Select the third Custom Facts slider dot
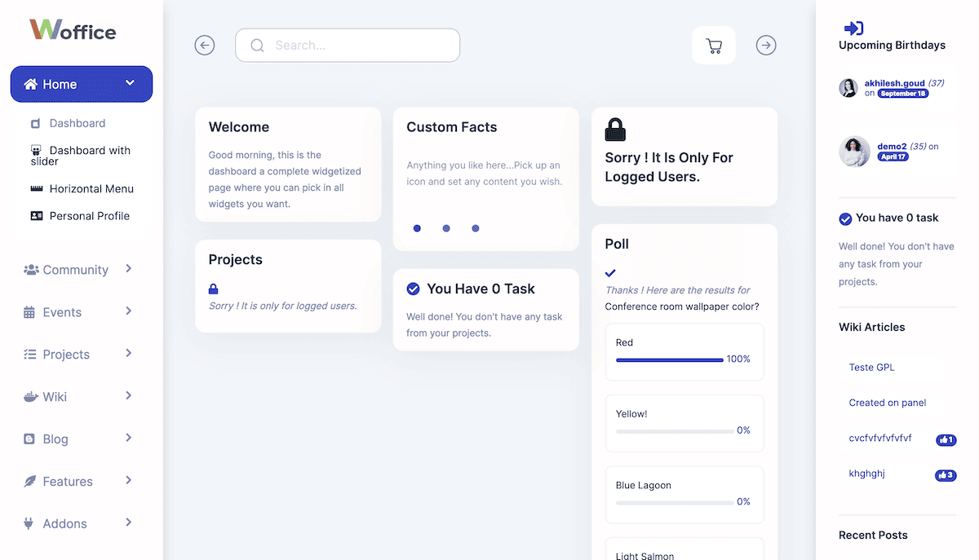Viewport: 979px width, 560px height. coord(476,228)
